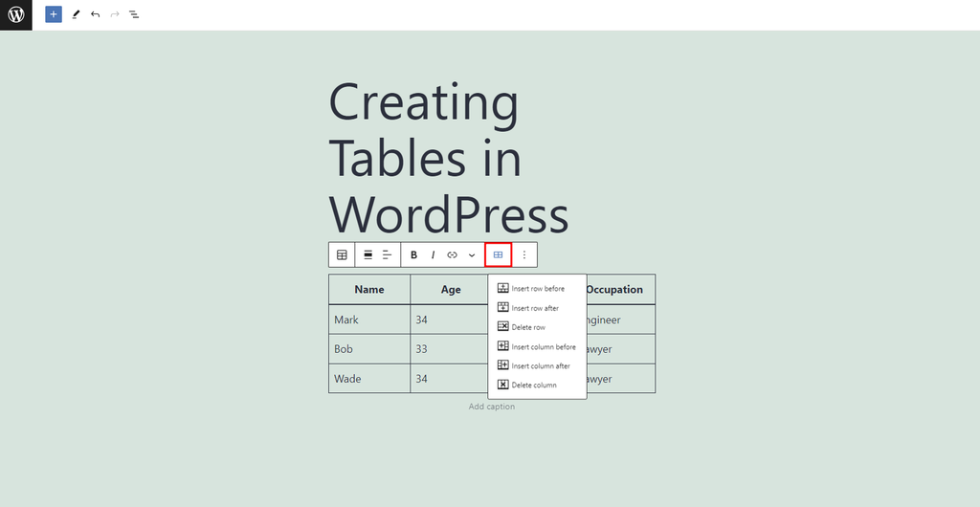Image resolution: width=980 pixels, height=507 pixels.
Task: Change column text alignment
Action: pyautogui.click(x=388, y=254)
